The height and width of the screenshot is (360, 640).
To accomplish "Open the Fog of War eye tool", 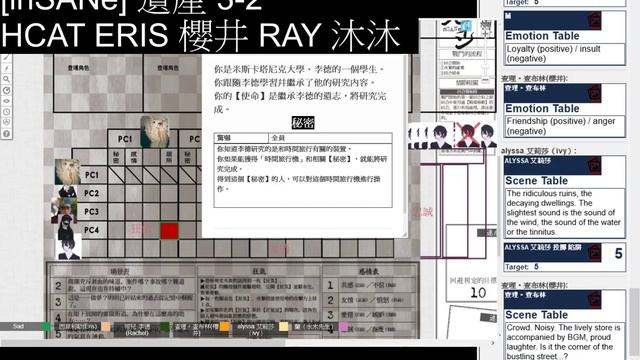I will (6, 101).
